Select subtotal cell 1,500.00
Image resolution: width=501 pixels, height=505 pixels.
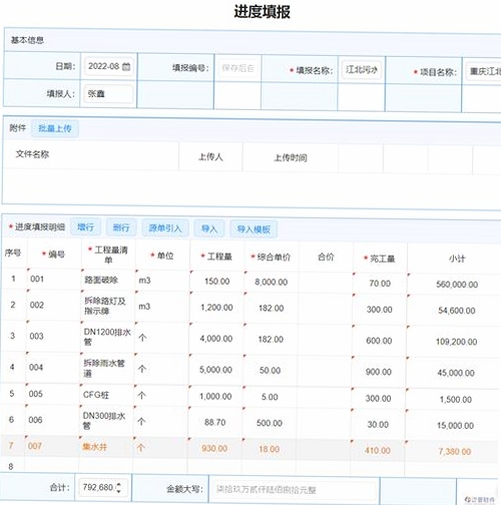455,399
